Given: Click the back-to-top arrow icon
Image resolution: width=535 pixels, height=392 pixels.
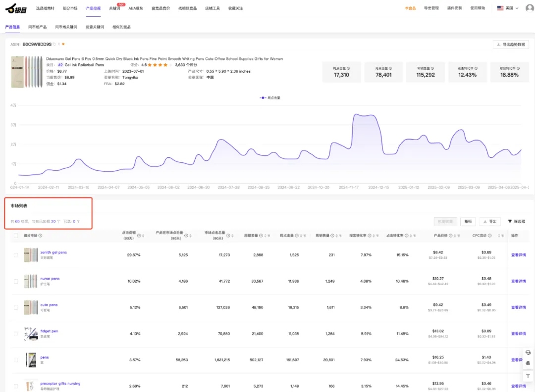Looking at the screenshot, I should (528, 376).
